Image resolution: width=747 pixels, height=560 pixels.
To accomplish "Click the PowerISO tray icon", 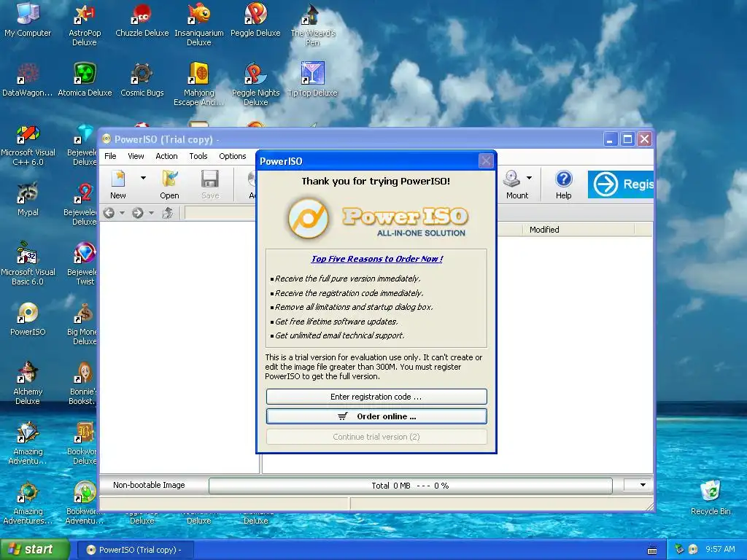I will [693, 549].
